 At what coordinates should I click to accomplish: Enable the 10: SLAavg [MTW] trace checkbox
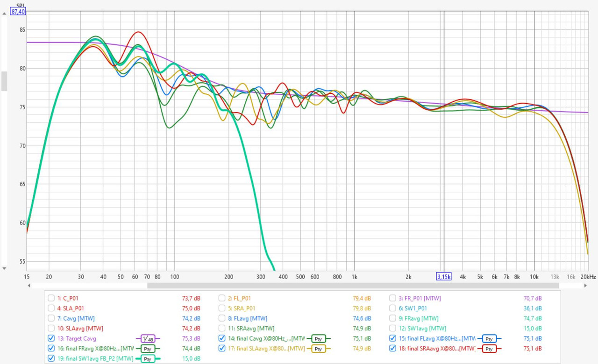pyautogui.click(x=51, y=329)
